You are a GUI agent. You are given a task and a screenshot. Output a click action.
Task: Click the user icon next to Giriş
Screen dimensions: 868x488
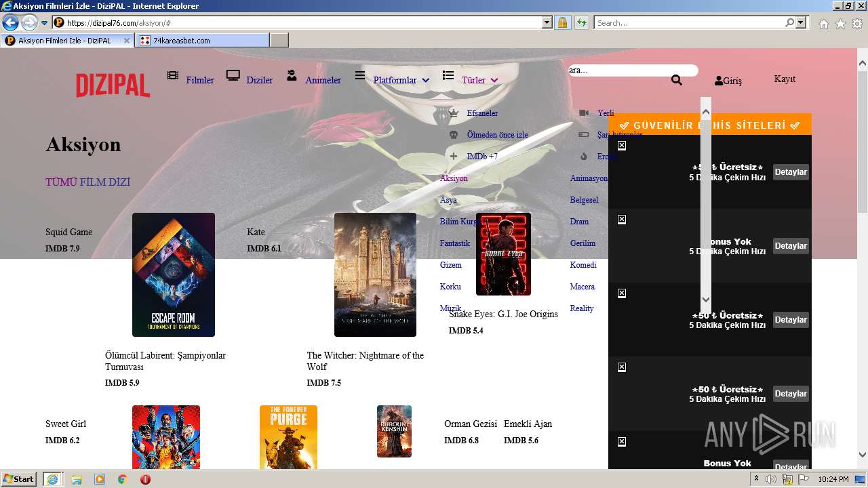click(719, 81)
